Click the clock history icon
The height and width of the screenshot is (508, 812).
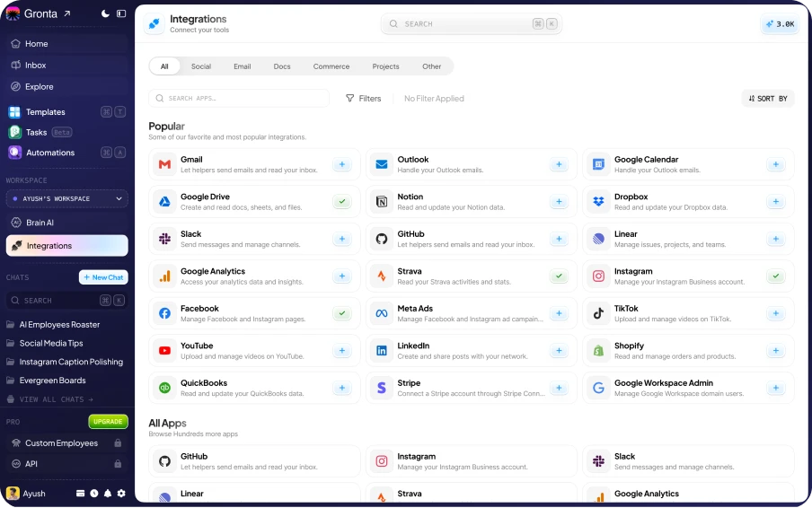pyautogui.click(x=93, y=494)
